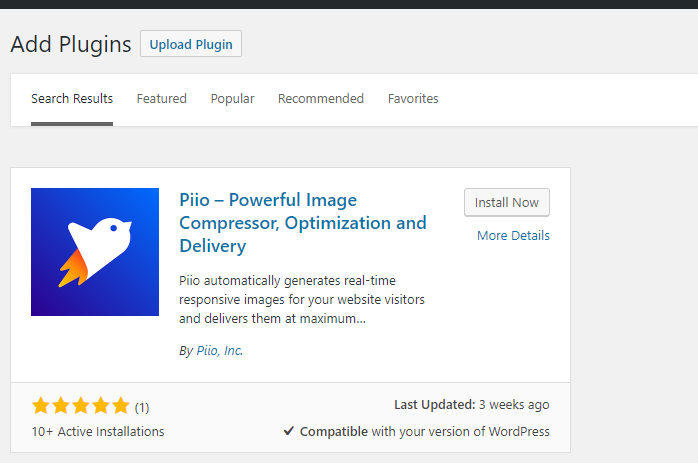The height and width of the screenshot is (463, 698).
Task: Open the Featured plugins tab
Action: [162, 98]
